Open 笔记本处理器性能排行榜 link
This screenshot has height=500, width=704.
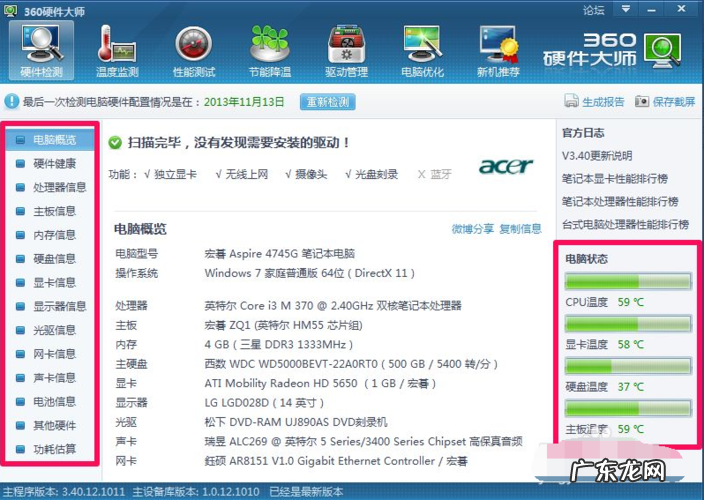[620, 202]
